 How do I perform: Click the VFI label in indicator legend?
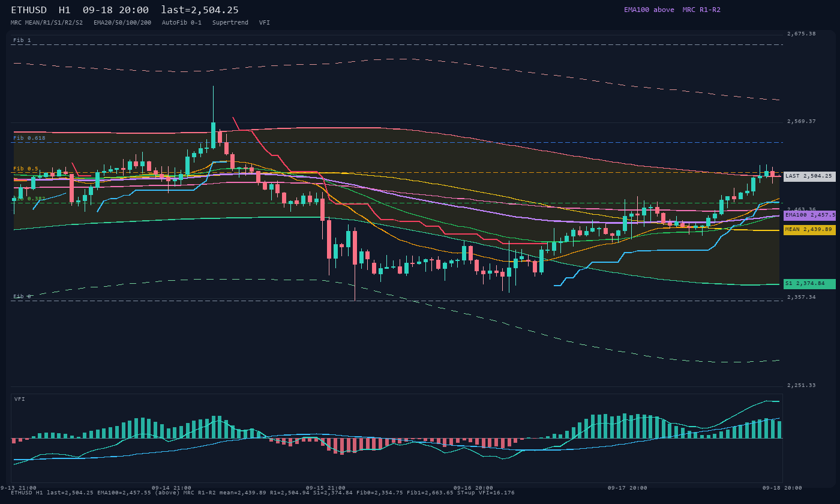pos(265,22)
